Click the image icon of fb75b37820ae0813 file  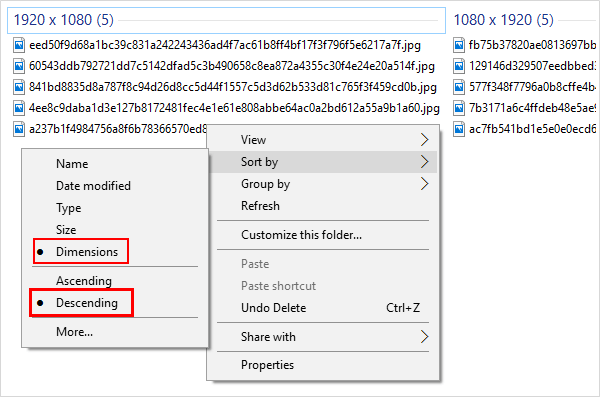coord(459,45)
